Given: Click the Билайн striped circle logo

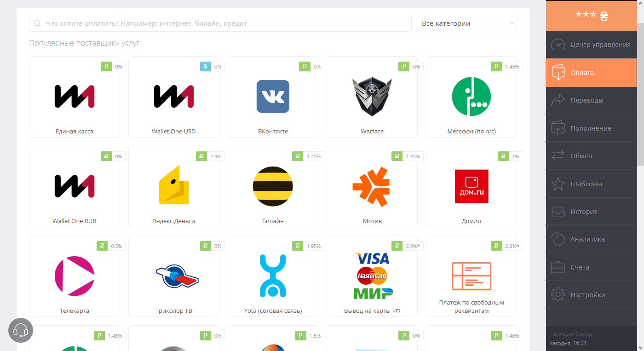Looking at the screenshot, I should (x=273, y=186).
